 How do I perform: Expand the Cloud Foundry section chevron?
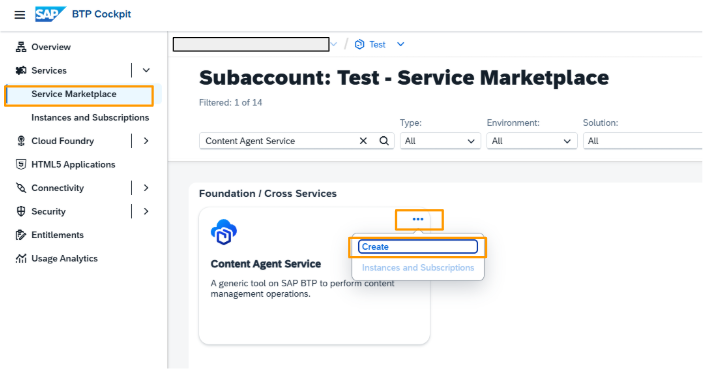pyautogui.click(x=146, y=141)
